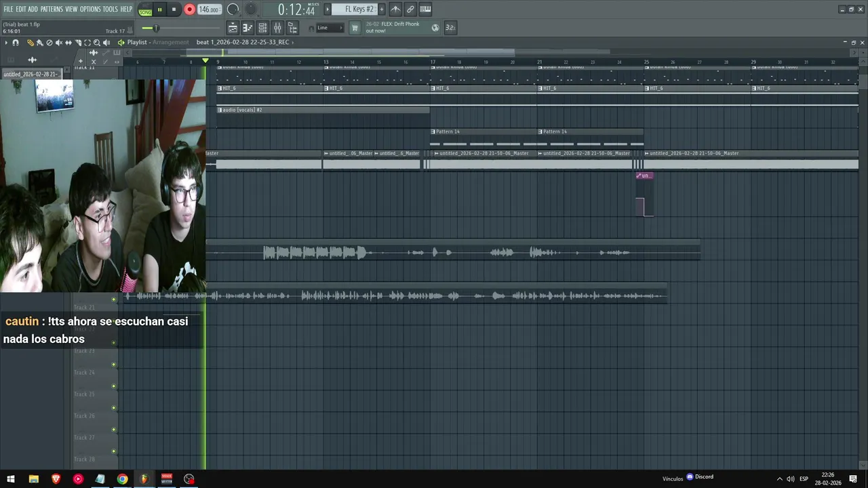
Task: Open the EDIT menu
Action: (21, 9)
